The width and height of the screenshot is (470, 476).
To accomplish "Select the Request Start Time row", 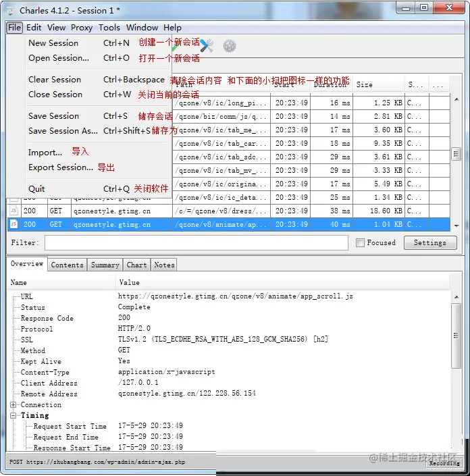I will pos(229,426).
